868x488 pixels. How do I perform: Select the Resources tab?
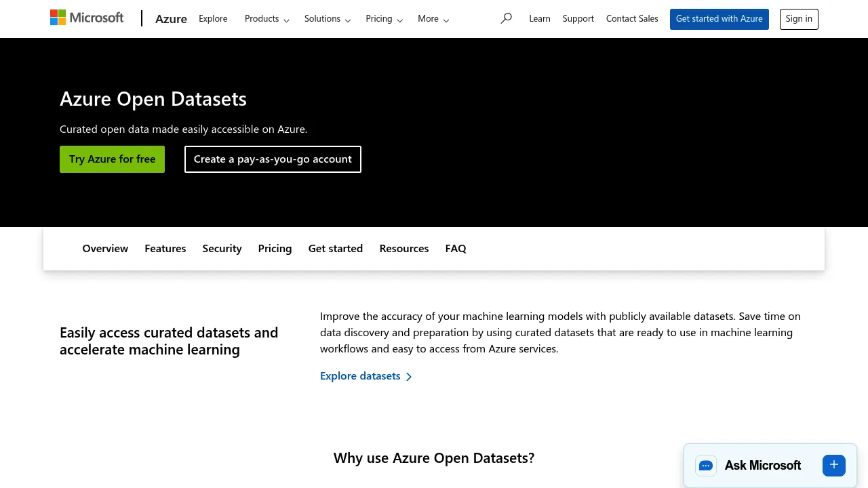(404, 249)
